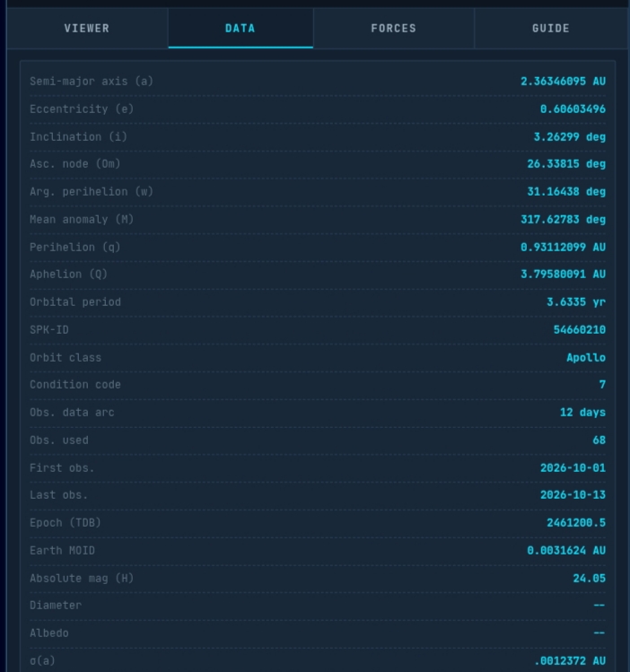Click the last obs. date 2026-10-13
This screenshot has width=630, height=672.
click(x=573, y=495)
